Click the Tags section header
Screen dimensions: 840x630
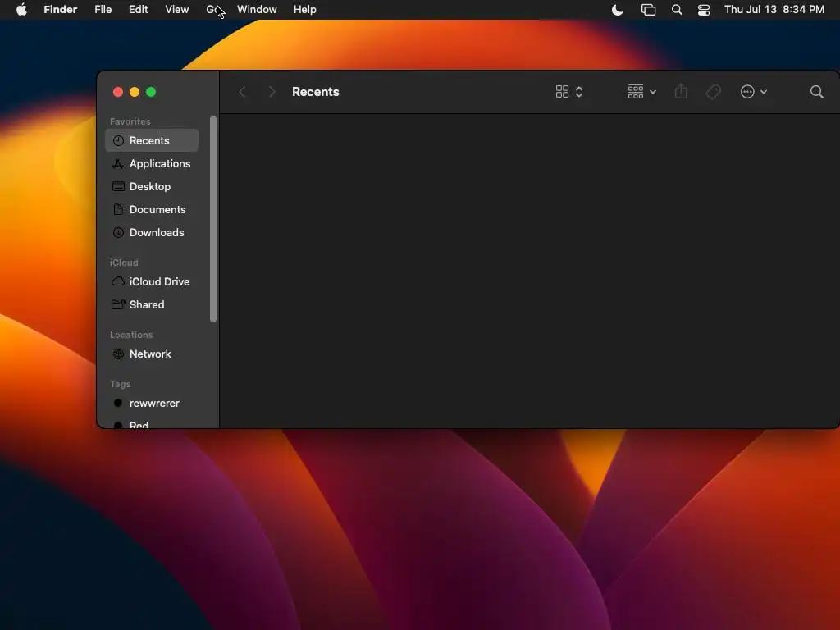(x=120, y=384)
